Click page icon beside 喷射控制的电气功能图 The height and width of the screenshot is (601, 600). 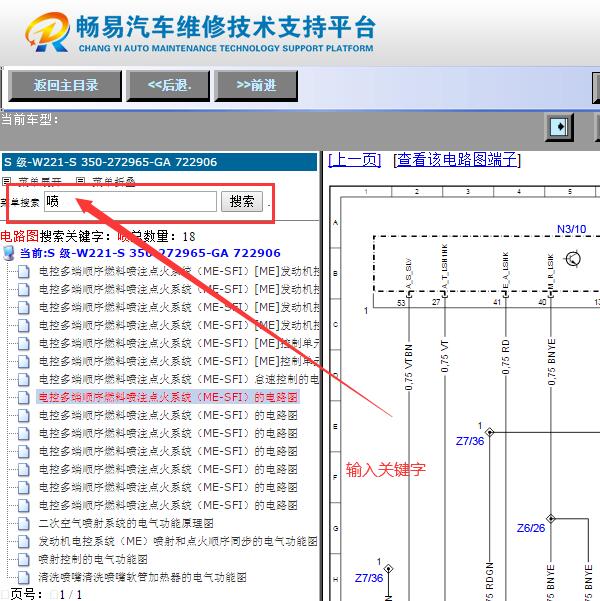pyautogui.click(x=23, y=560)
